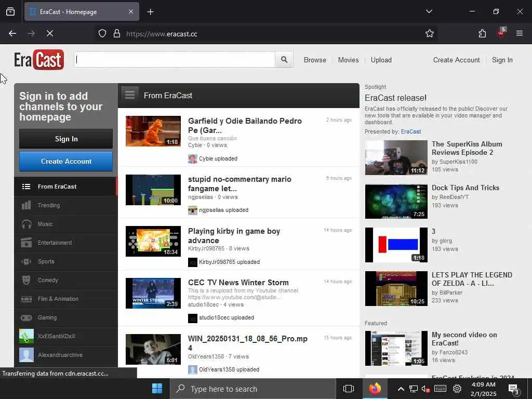Click EraCast presenter link in Spotlight
Screen dimensions: 532x399
(410, 131)
